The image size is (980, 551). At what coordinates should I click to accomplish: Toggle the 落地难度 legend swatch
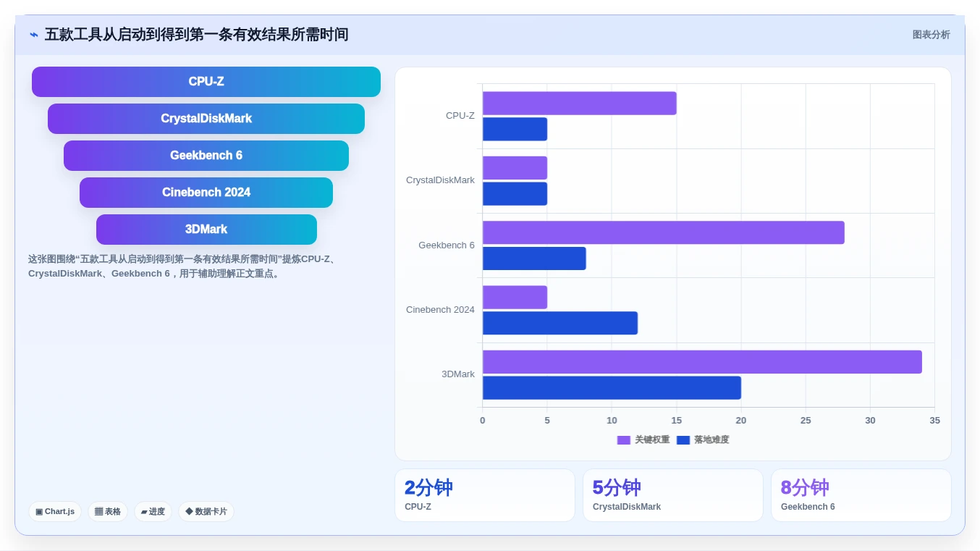tap(683, 439)
